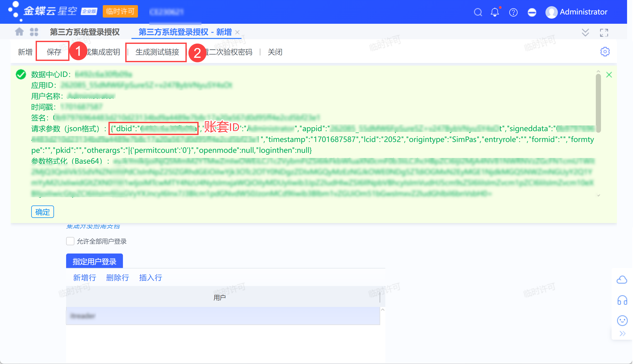This screenshot has height=364, width=633.
Task: Switch to 第三方系统登录授权 tab
Action: pyautogui.click(x=84, y=31)
